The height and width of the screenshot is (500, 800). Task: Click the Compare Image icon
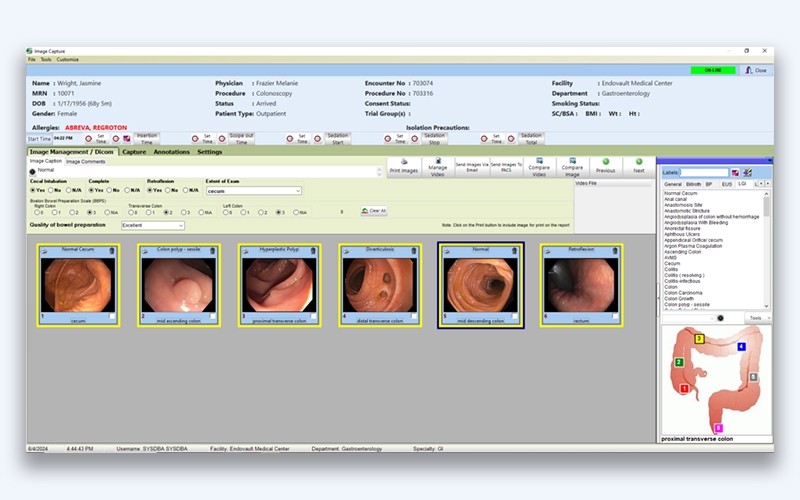572,166
